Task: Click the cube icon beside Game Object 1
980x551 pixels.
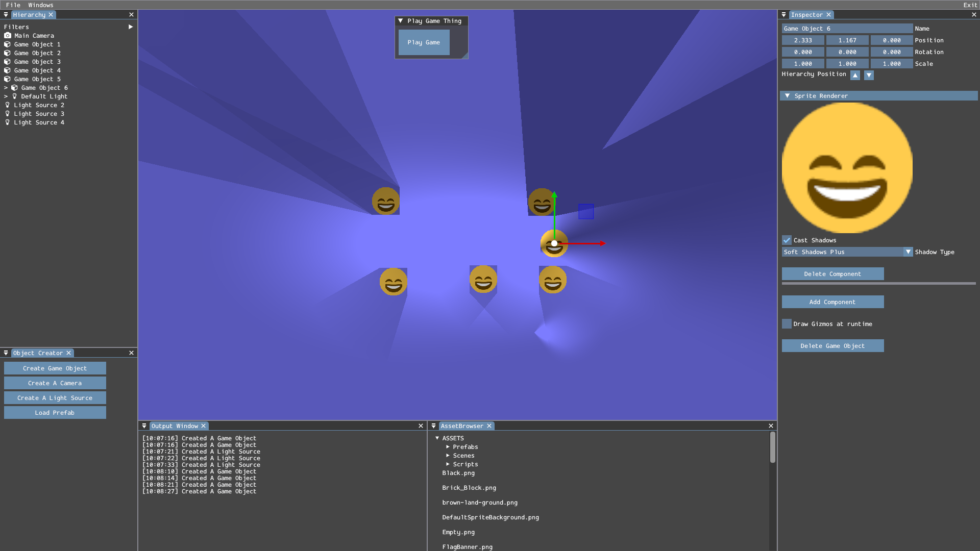Action: click(x=8, y=44)
